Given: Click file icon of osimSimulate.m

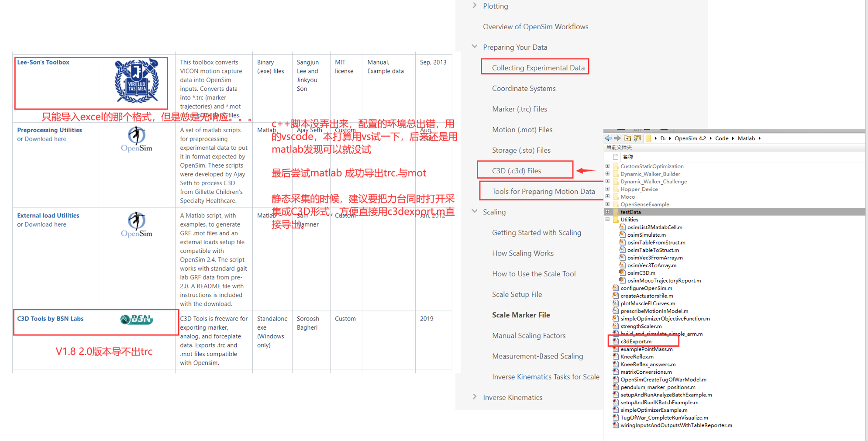Looking at the screenshot, I should point(622,234).
